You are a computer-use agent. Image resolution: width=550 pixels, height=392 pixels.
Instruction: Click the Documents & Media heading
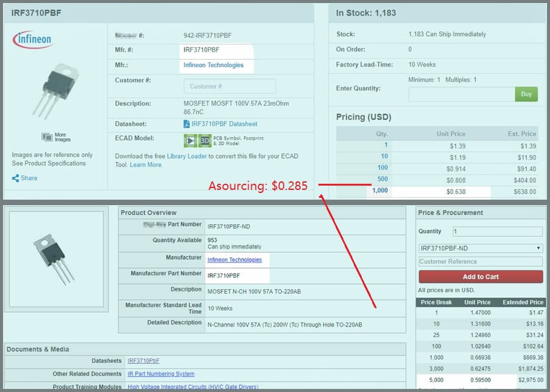[37, 349]
